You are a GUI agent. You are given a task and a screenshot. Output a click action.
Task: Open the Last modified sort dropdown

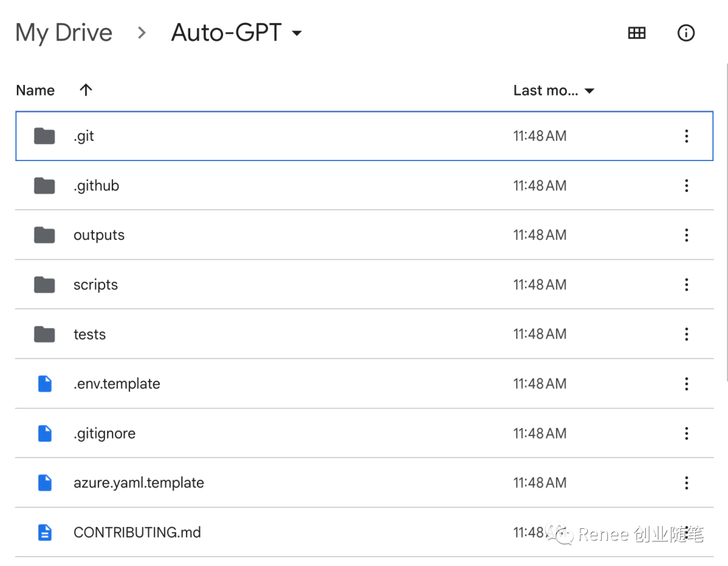point(589,91)
